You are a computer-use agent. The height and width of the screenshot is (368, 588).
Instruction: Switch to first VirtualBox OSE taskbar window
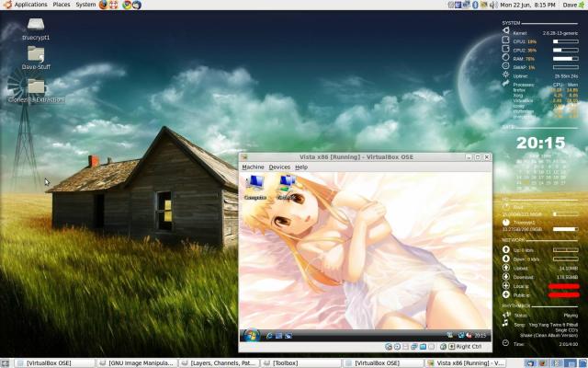coord(54,363)
